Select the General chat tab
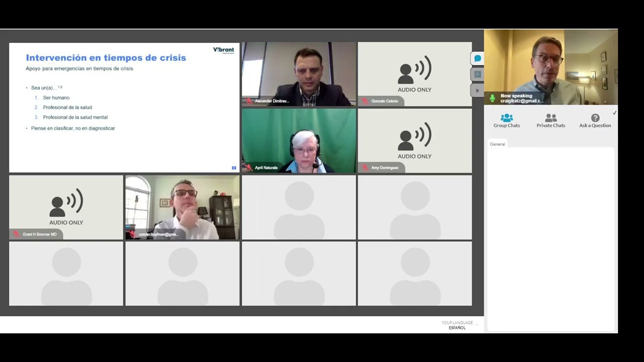This screenshot has width=644, height=362. (498, 144)
